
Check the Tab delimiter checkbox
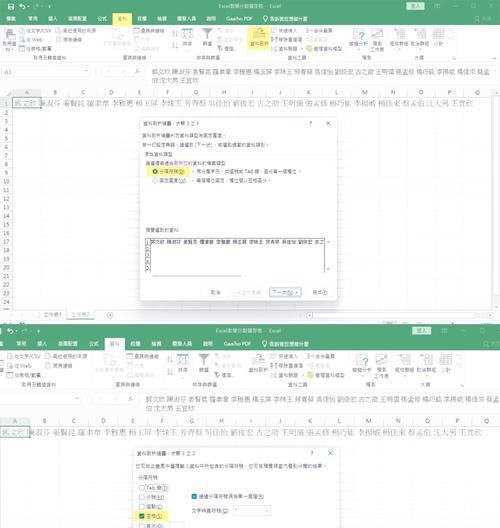[x=142, y=488]
